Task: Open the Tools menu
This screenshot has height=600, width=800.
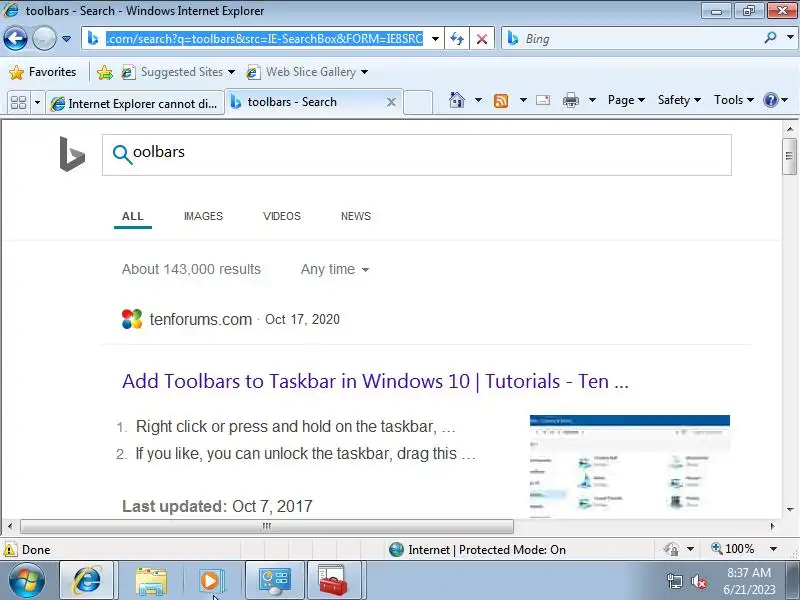Action: [x=734, y=100]
